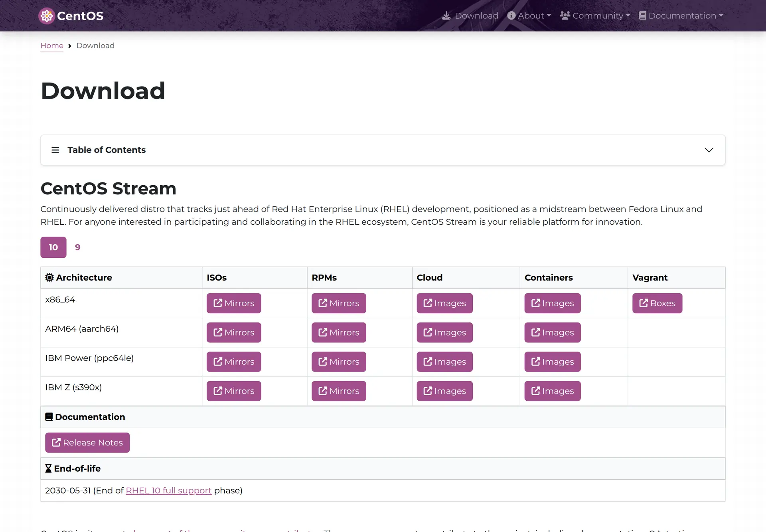The height and width of the screenshot is (532, 766).
Task: Click the CentOS logo icon
Action: (x=47, y=16)
